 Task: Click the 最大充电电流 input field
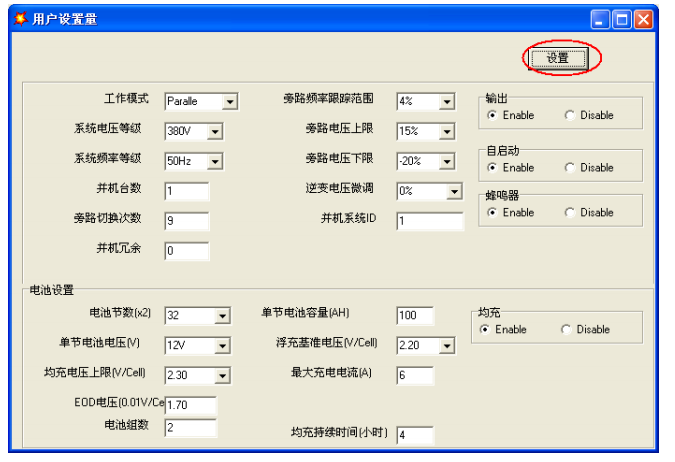click(x=415, y=375)
